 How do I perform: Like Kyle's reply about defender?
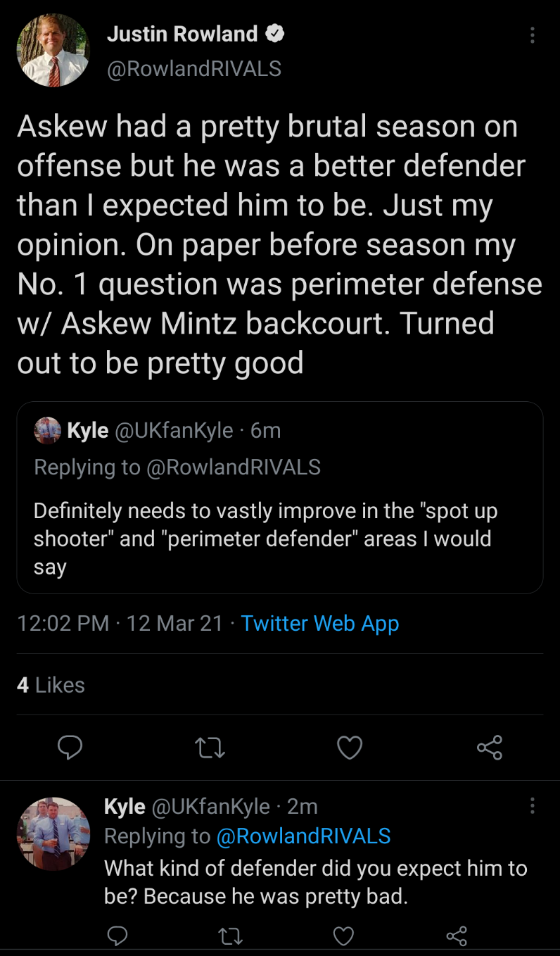pyautogui.click(x=343, y=935)
